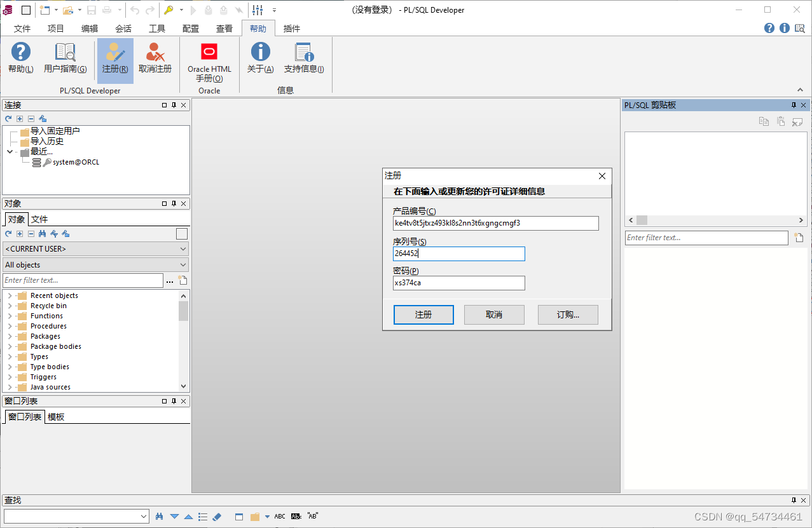Viewport: 812px width, 528px height.
Task: Click the 产品编号 input field
Action: coord(496,223)
